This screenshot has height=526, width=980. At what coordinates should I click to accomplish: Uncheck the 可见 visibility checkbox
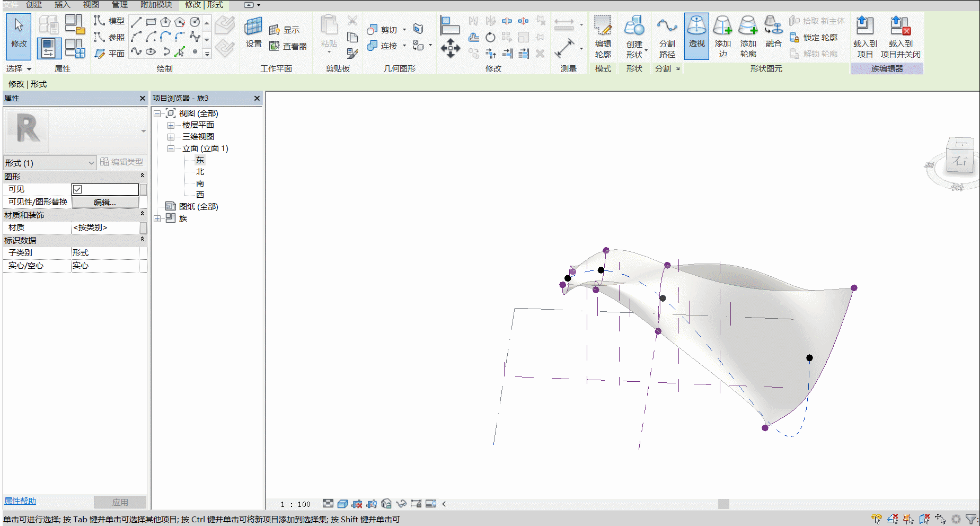[77, 189]
